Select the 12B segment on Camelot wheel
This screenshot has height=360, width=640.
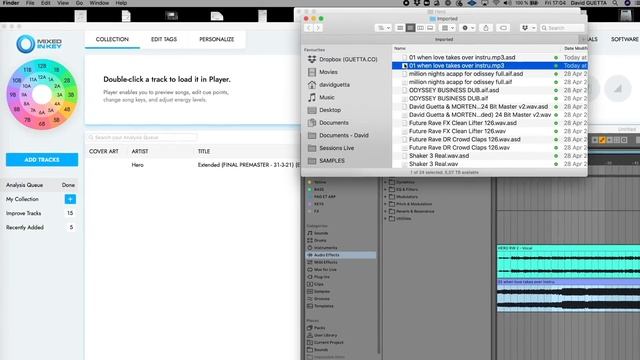pos(42,65)
